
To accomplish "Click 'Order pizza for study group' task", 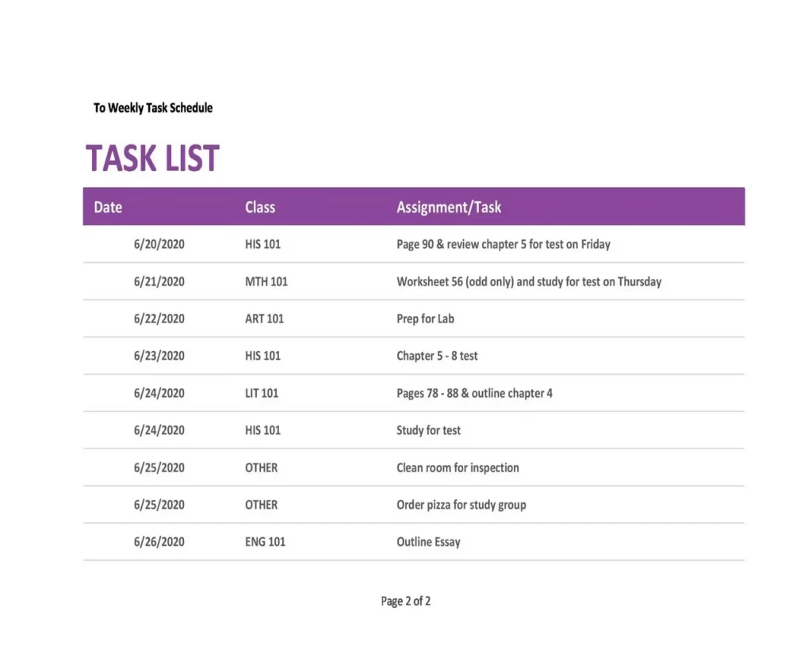I will (462, 505).
